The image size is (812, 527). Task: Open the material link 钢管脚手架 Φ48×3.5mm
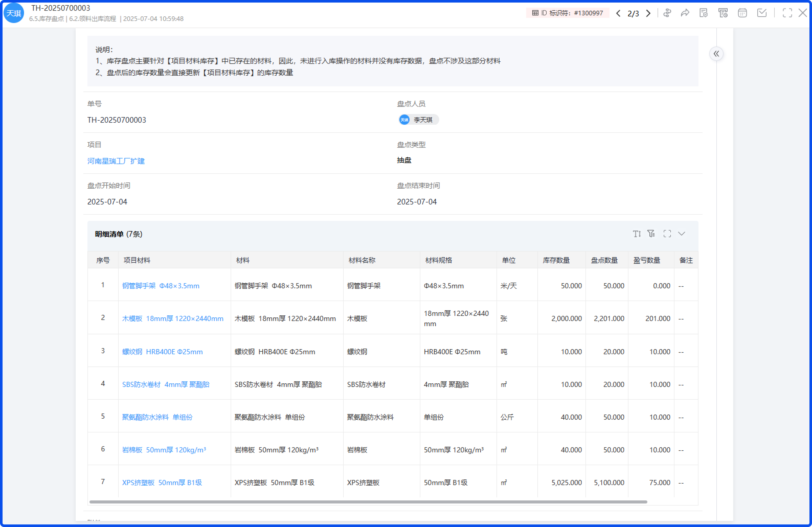160,286
